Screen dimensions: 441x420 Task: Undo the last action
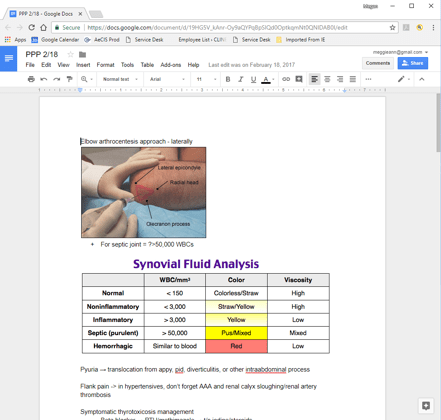pyautogui.click(x=44, y=79)
